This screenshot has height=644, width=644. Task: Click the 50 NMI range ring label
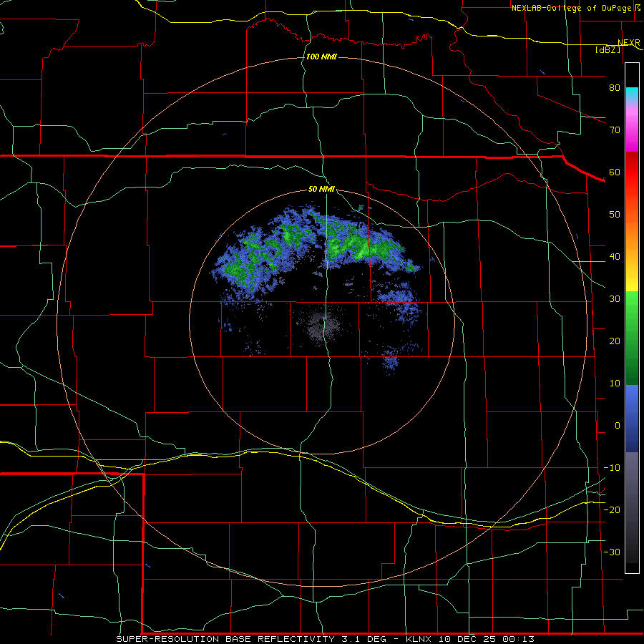coord(321,189)
